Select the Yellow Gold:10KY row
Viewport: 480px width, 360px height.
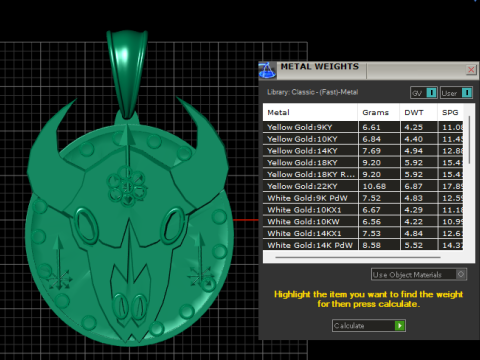tap(363, 139)
